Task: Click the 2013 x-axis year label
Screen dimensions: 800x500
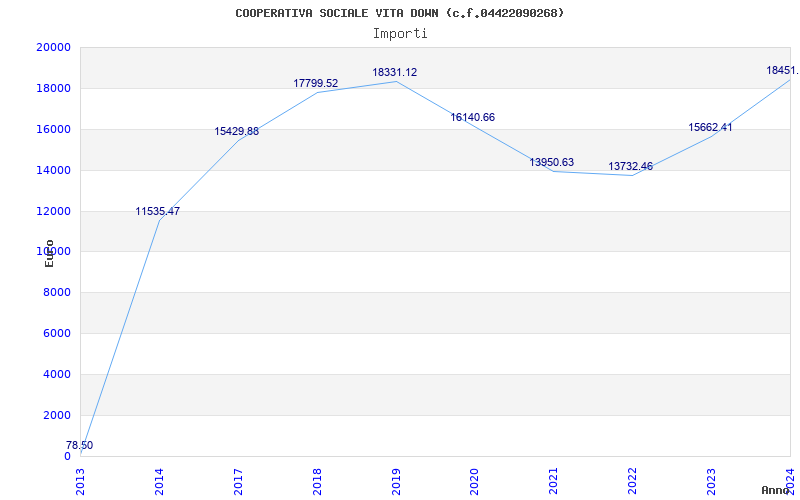Action: click(80, 481)
